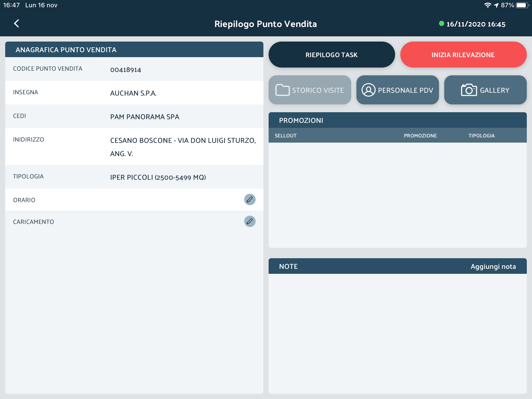Tap the INIDIRIZZO label
Image resolution: width=532 pixels, height=399 pixels.
click(28, 139)
